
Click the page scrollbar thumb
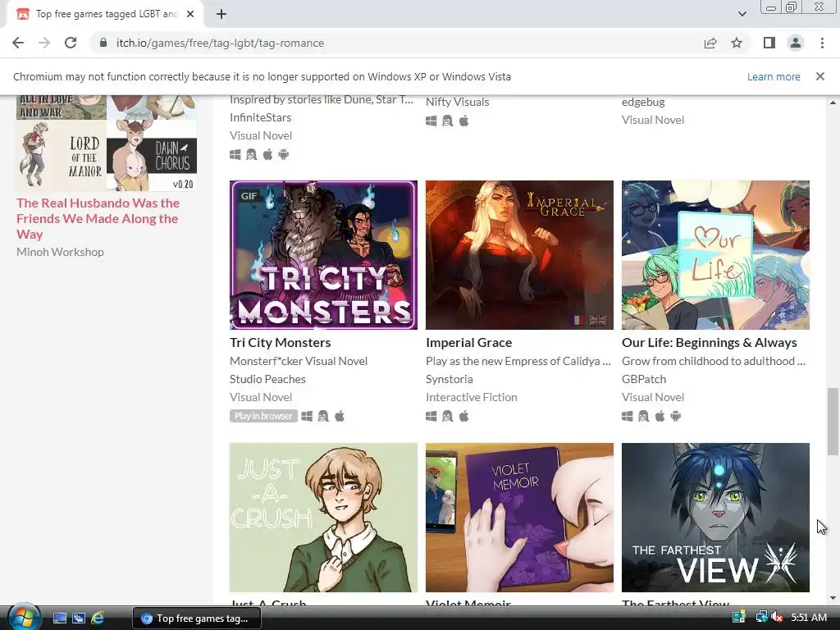coord(833,421)
